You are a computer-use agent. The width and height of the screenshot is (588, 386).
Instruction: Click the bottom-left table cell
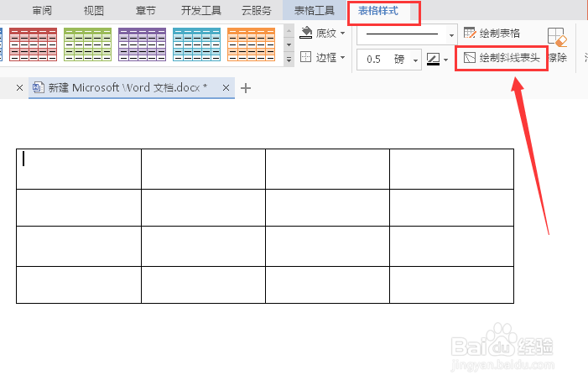tap(79, 284)
